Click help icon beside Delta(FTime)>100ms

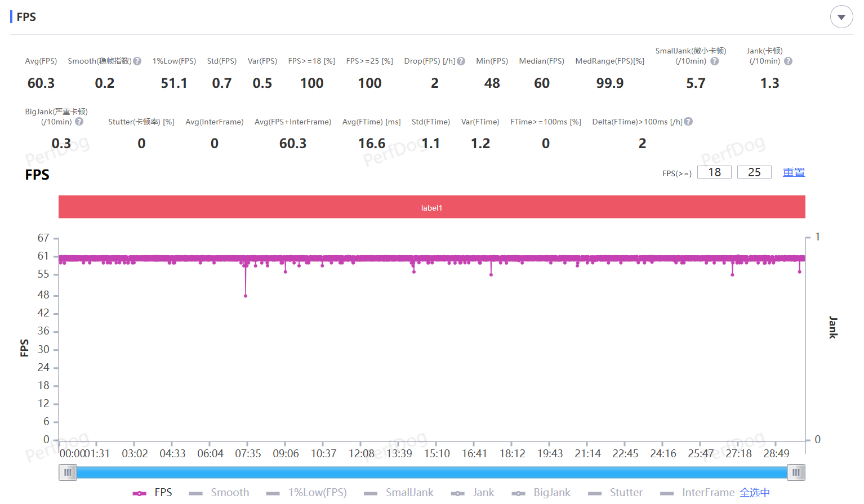(688, 122)
